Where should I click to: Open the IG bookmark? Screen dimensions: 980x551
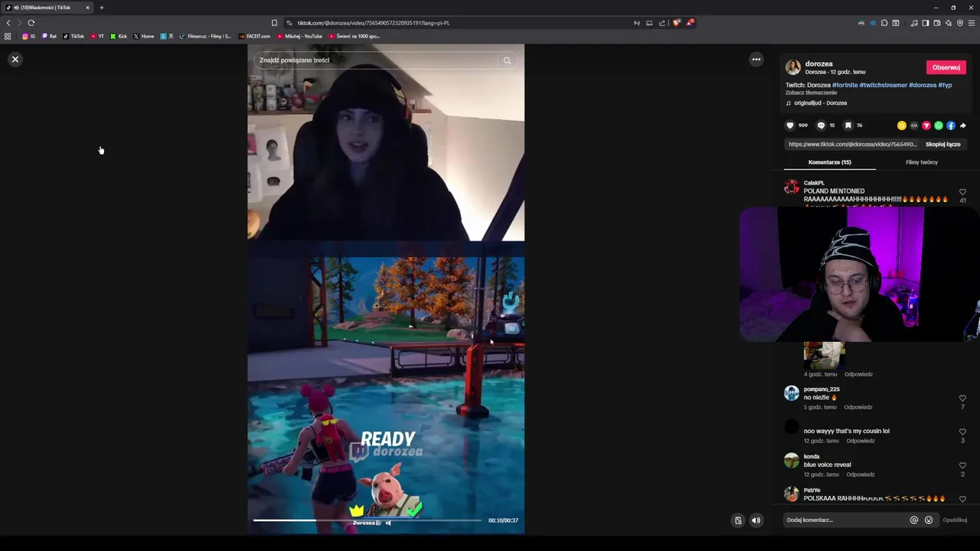(x=28, y=36)
